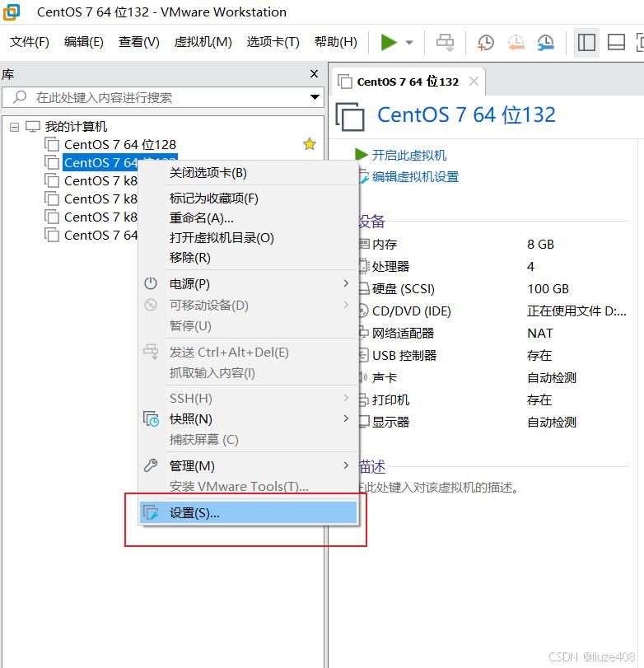Viewport: 644px width, 668px height.
Task: Click the CD/DVD (IDE) device row
Action: [x=493, y=311]
